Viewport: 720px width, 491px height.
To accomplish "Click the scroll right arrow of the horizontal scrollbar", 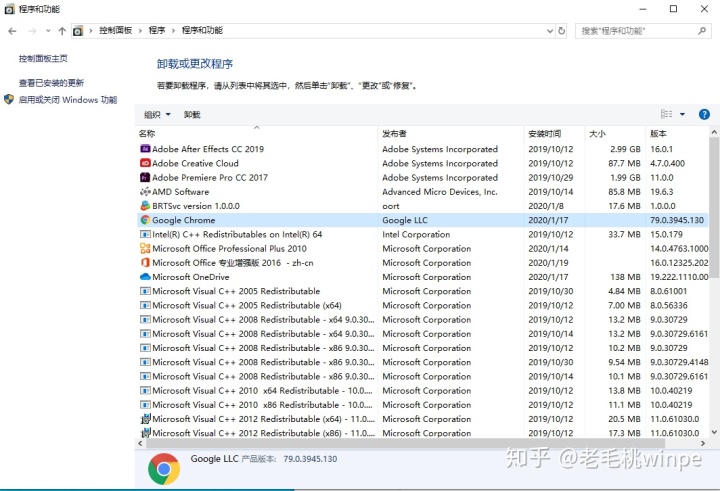I will click(x=703, y=443).
